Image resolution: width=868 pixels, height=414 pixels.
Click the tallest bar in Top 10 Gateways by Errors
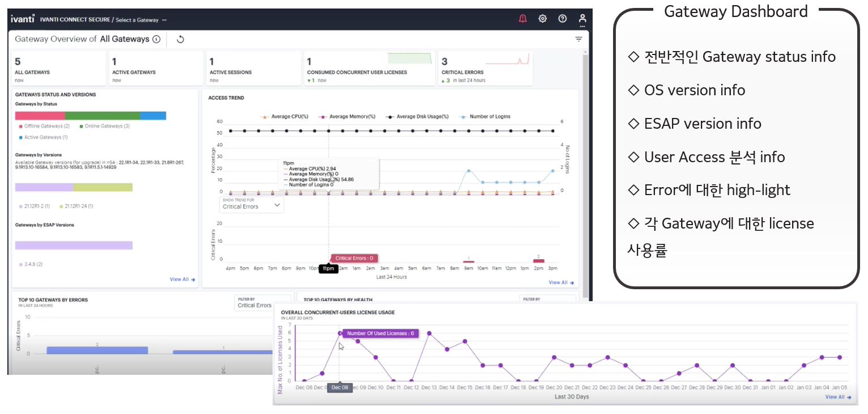click(97, 350)
